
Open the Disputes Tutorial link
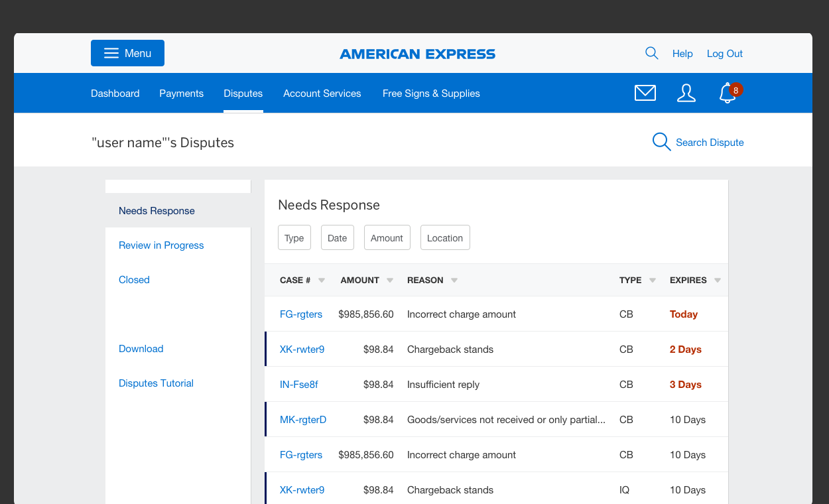[x=156, y=383]
